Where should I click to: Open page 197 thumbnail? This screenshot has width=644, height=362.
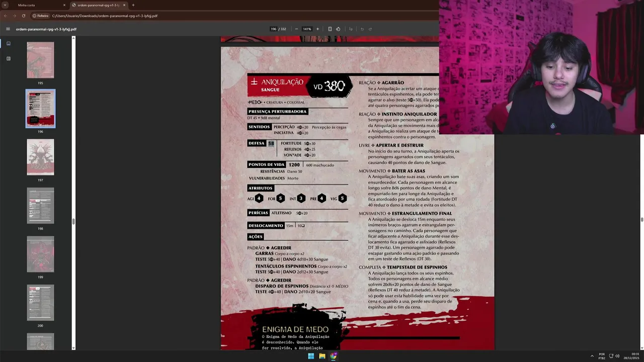pyautogui.click(x=40, y=157)
